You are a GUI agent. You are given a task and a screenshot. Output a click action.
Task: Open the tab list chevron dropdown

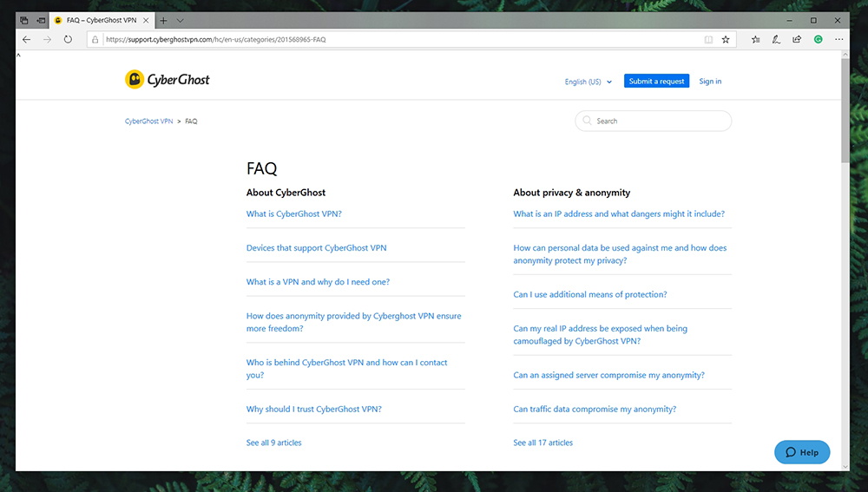tap(180, 21)
